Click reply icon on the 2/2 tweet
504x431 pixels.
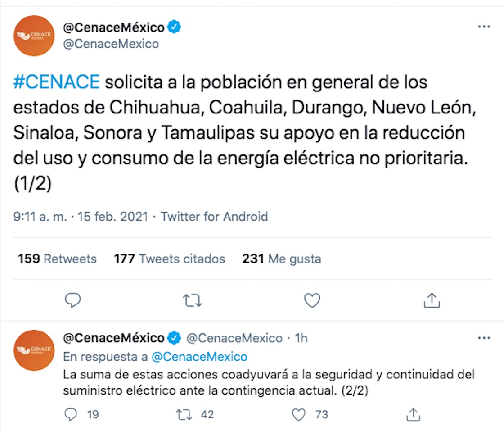(x=71, y=414)
